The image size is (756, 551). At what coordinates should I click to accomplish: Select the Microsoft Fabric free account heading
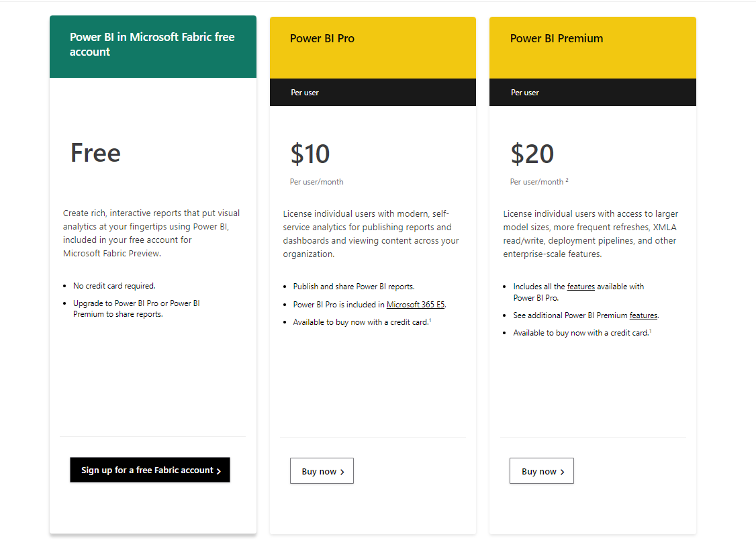point(152,44)
